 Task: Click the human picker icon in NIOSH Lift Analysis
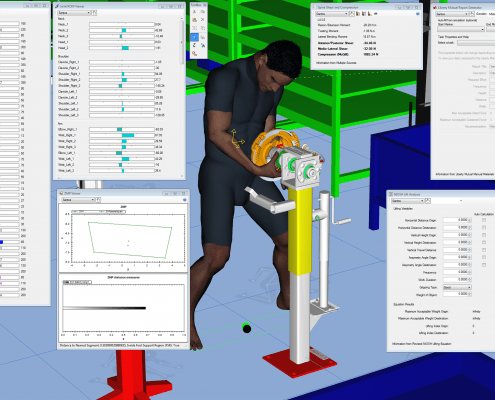point(428,201)
